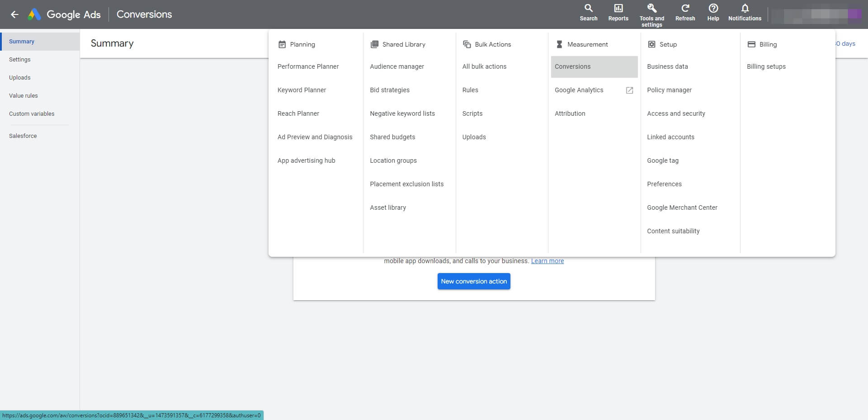Open Performance Planner
This screenshot has width=868, height=420.
308,66
